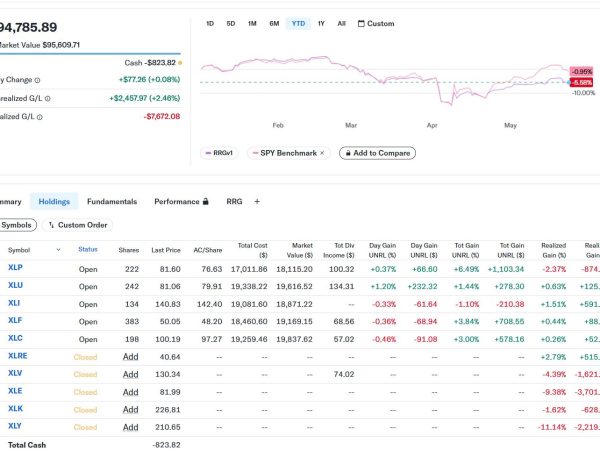Click the lock icon on Performance tab

(205, 201)
